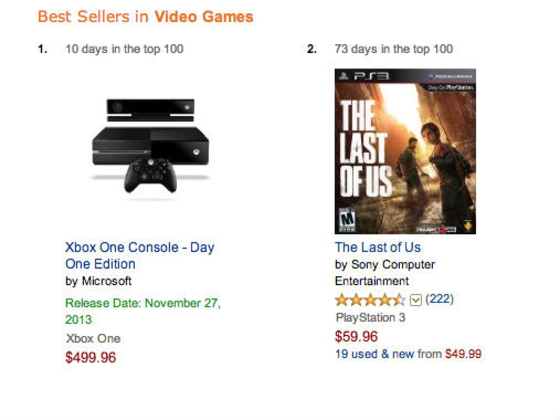Click the by Microsoft manufacturer text

[98, 281]
